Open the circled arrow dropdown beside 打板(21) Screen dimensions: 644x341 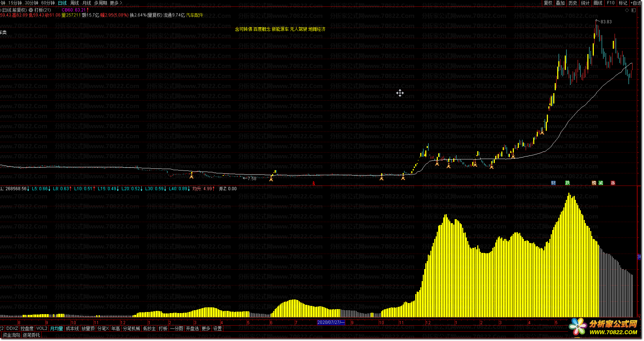[31, 10]
